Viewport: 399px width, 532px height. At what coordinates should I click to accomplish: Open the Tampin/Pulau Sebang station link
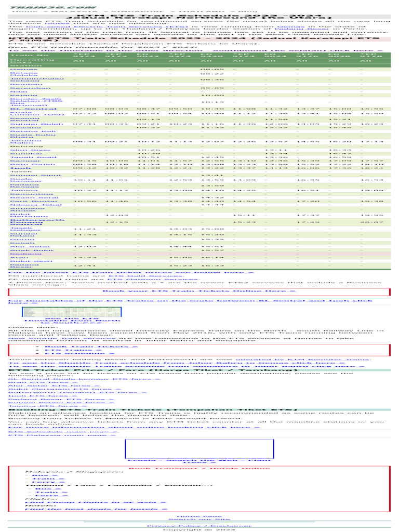pyautogui.click(x=37, y=79)
